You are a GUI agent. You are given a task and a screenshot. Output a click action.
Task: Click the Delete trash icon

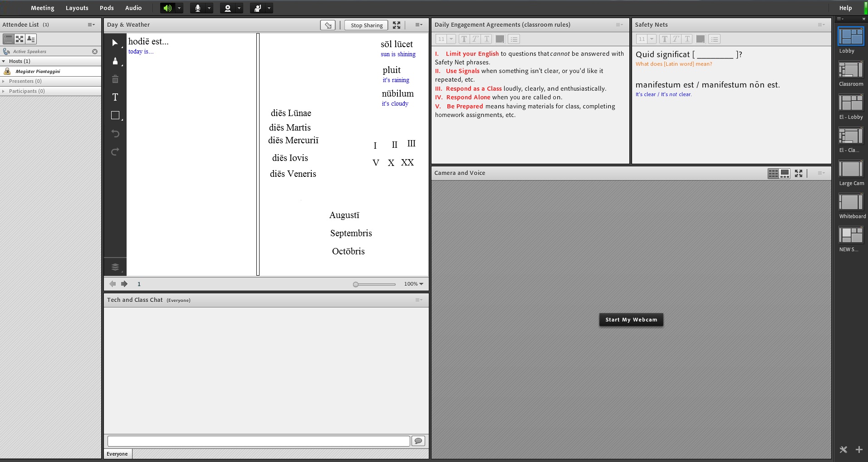(x=115, y=79)
